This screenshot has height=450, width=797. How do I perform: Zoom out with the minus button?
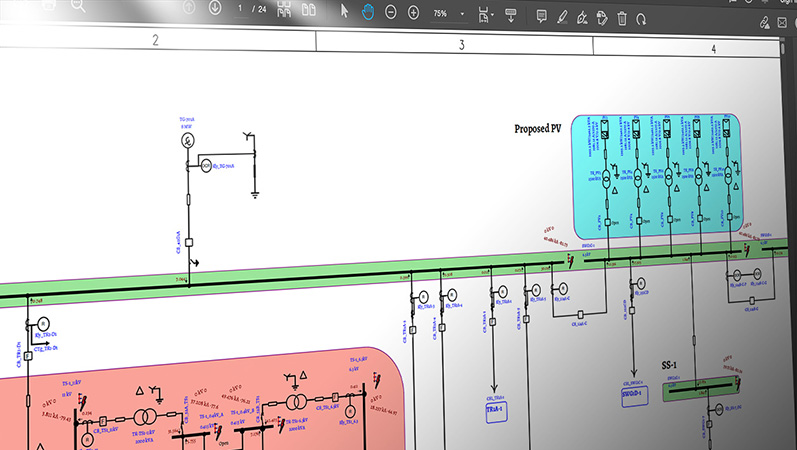tap(390, 12)
